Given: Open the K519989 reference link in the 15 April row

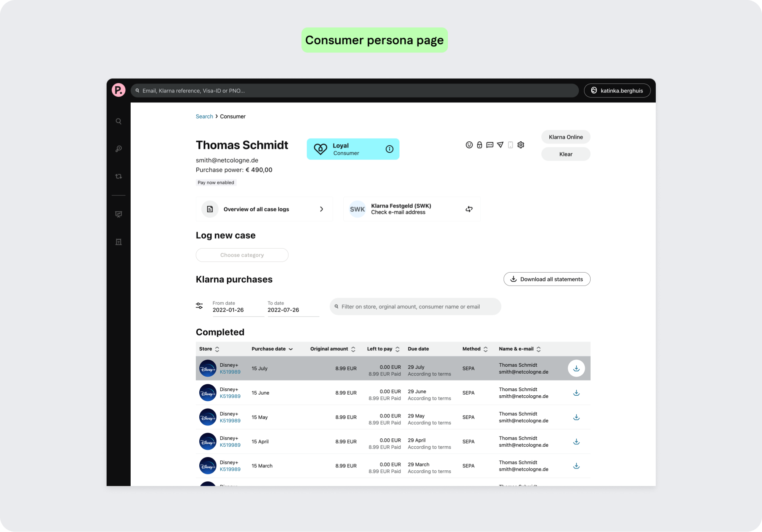Looking at the screenshot, I should [x=230, y=445].
